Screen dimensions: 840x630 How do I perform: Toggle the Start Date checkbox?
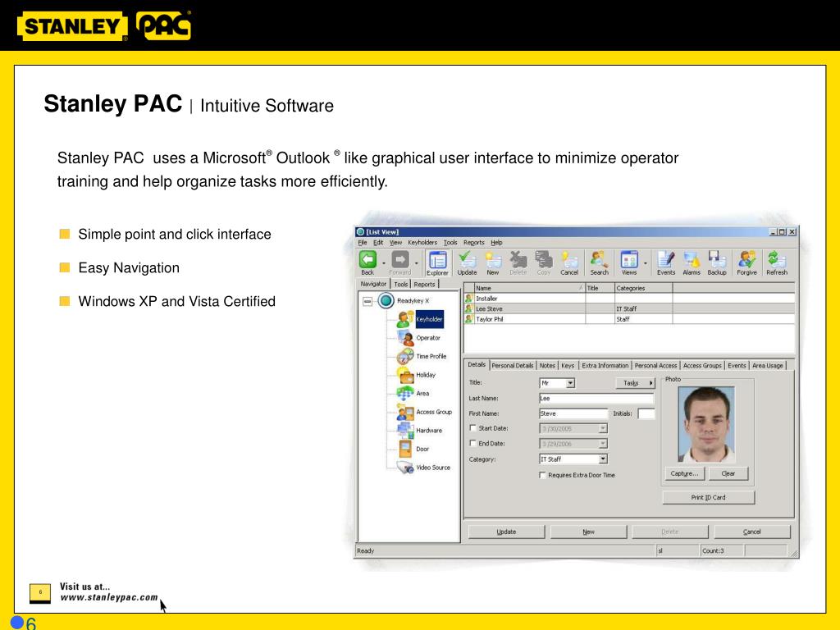[473, 428]
